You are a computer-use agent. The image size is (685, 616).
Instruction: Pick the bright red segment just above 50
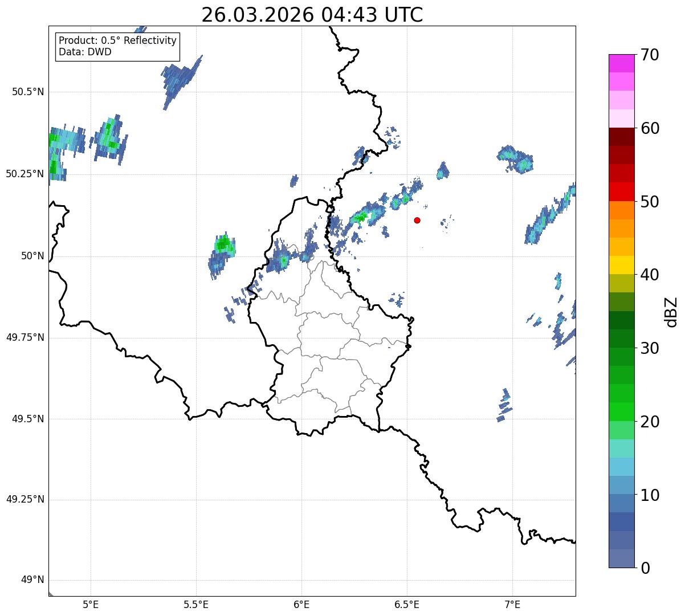[x=621, y=192]
